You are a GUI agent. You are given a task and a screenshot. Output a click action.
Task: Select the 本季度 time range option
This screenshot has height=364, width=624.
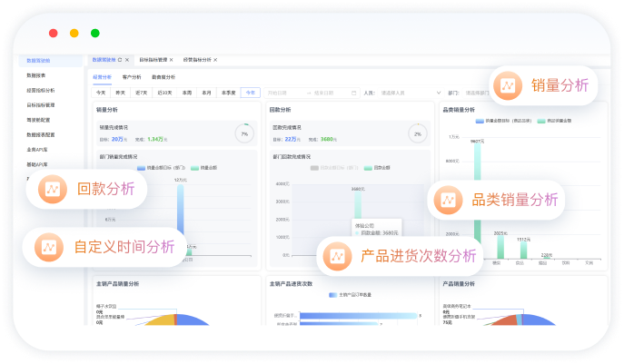click(228, 93)
